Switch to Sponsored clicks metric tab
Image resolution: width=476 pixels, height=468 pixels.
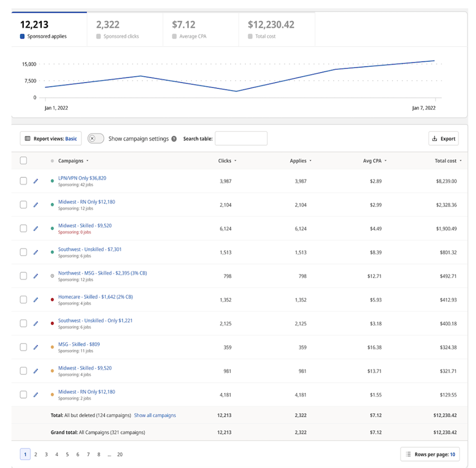(125, 29)
